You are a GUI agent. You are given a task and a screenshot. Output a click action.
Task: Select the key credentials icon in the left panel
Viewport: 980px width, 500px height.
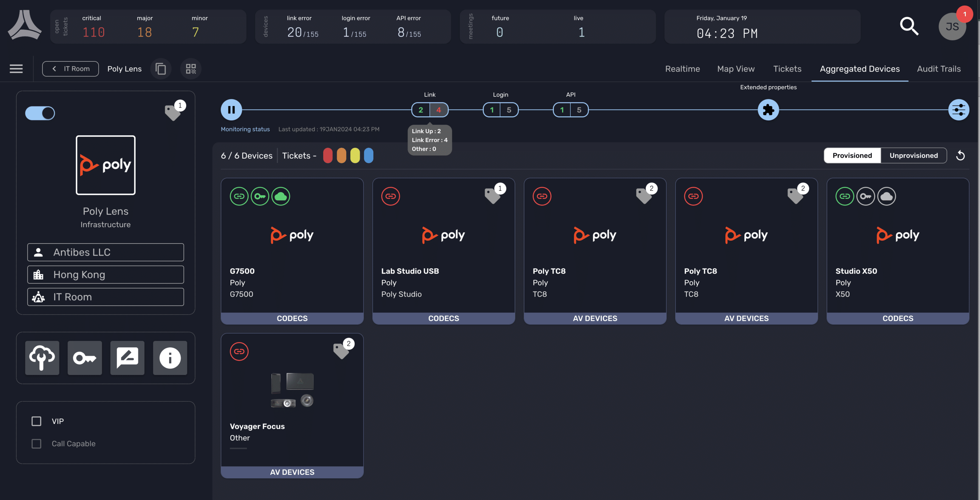point(84,358)
